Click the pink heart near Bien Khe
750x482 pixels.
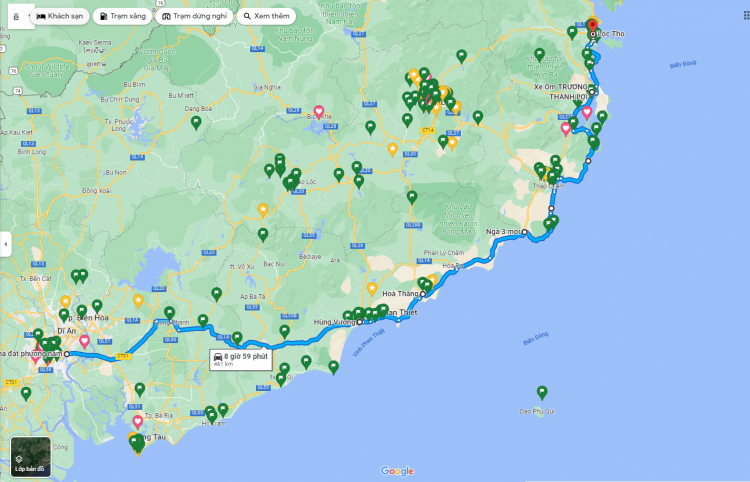point(319,112)
